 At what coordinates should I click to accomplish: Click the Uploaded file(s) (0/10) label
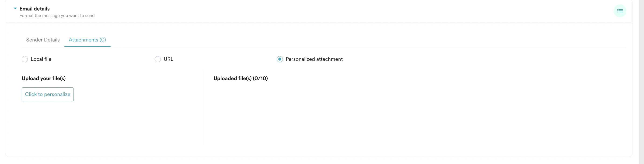coord(241,78)
